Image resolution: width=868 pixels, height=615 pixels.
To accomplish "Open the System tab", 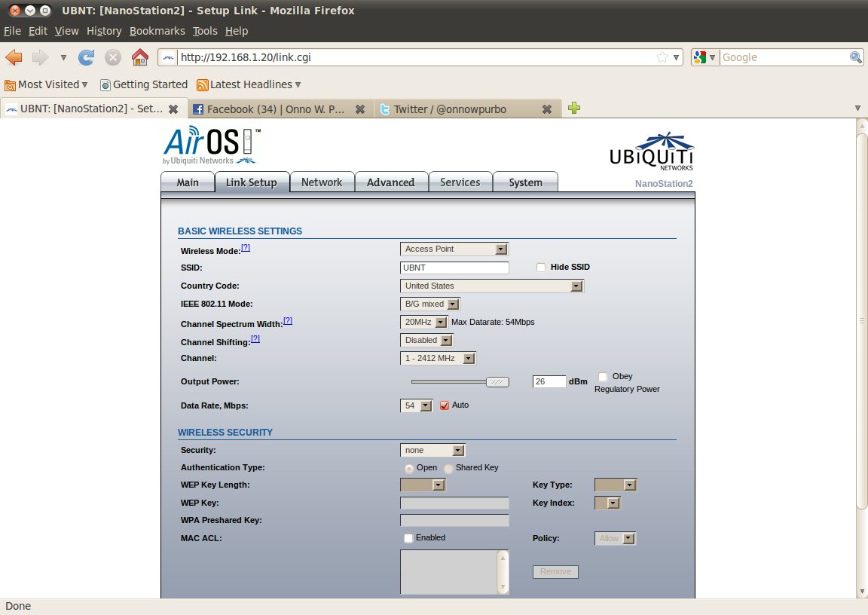I will point(525,182).
